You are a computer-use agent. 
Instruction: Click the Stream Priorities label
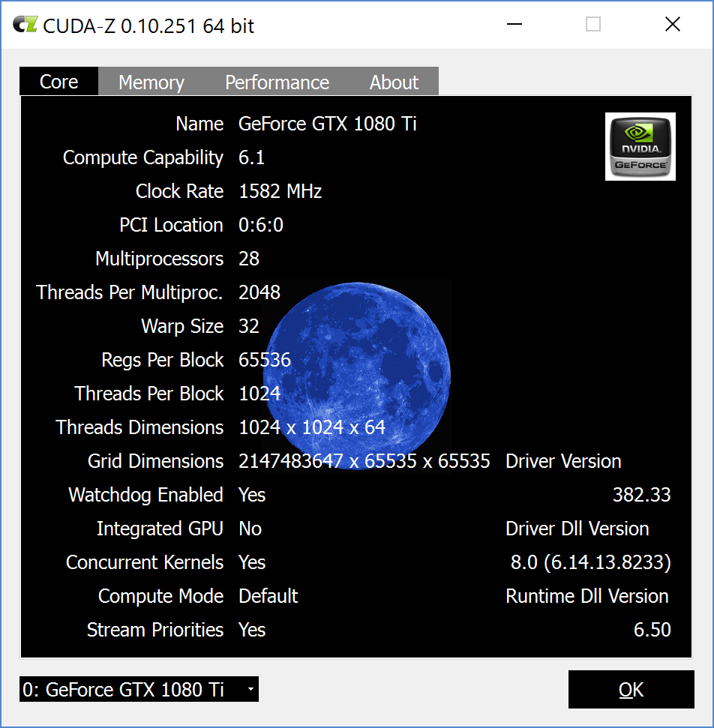[155, 630]
